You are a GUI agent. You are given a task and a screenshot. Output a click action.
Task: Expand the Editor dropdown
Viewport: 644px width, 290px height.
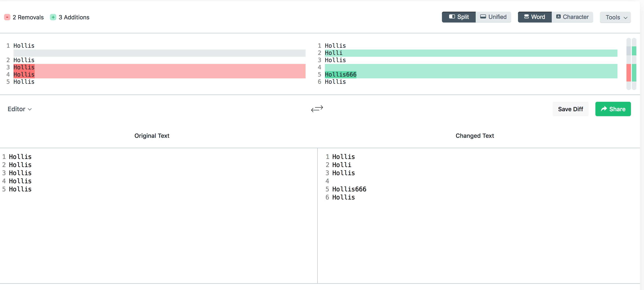pyautogui.click(x=20, y=109)
